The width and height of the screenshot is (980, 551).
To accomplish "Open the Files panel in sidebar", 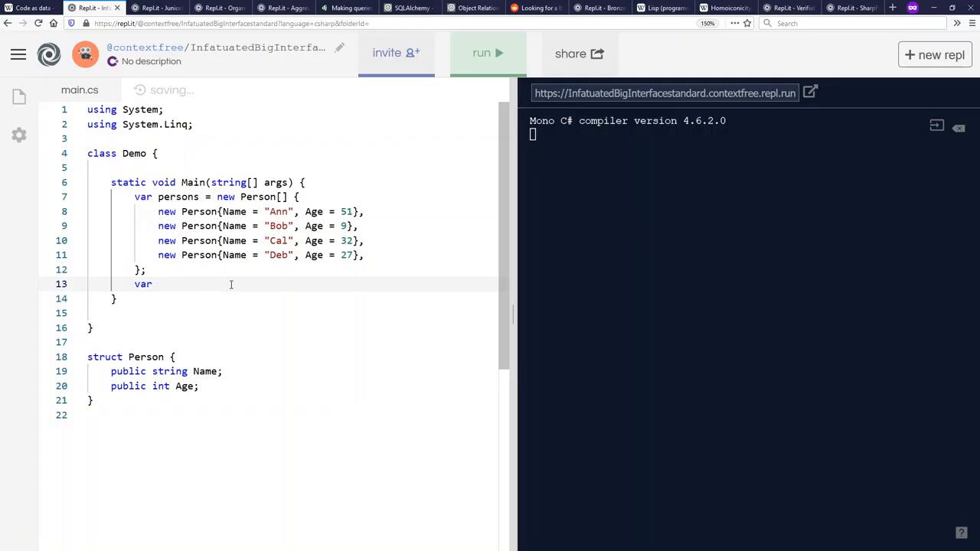I will (x=19, y=96).
